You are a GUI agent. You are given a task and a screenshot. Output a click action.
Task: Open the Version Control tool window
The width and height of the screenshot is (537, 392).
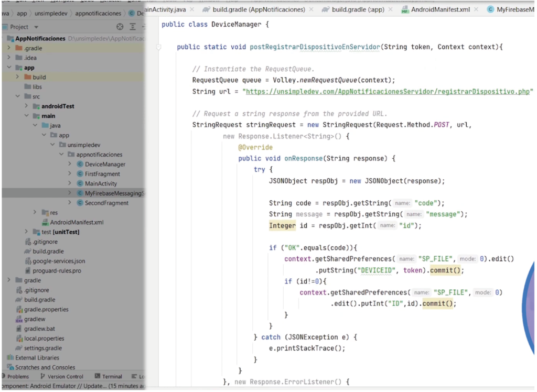(65, 376)
